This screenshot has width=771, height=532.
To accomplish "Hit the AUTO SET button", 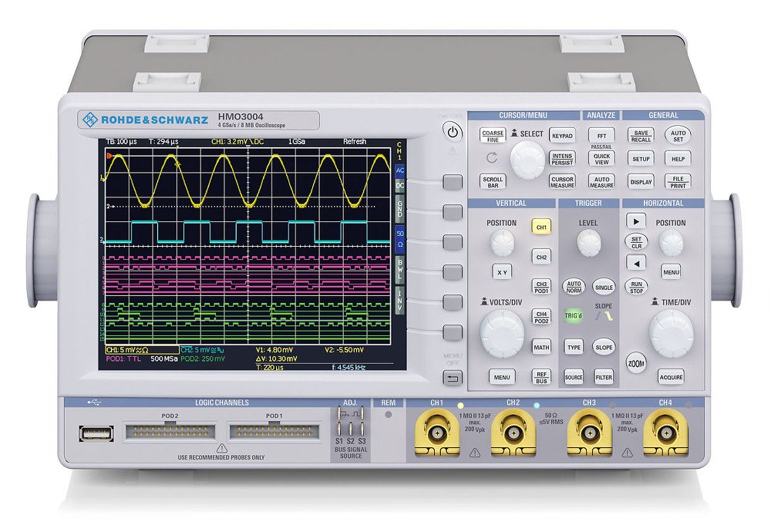I will click(678, 136).
